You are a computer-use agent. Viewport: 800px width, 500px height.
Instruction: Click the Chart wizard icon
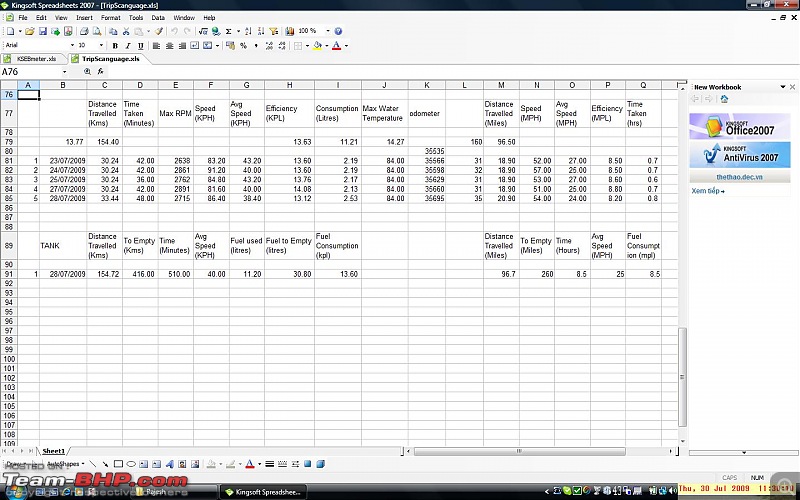[x=290, y=32]
